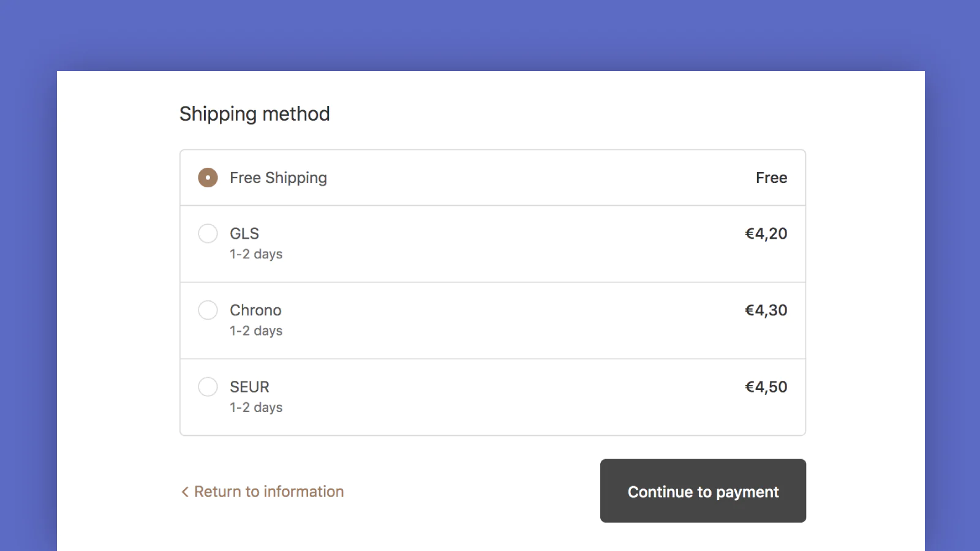
Task: Click the Shipping method heading
Action: 254,114
